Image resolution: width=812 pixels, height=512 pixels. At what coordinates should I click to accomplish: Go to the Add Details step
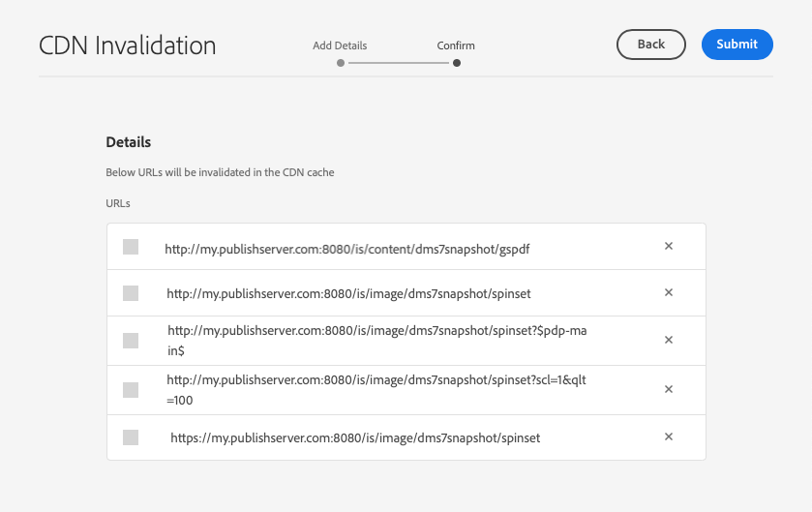pyautogui.click(x=340, y=45)
